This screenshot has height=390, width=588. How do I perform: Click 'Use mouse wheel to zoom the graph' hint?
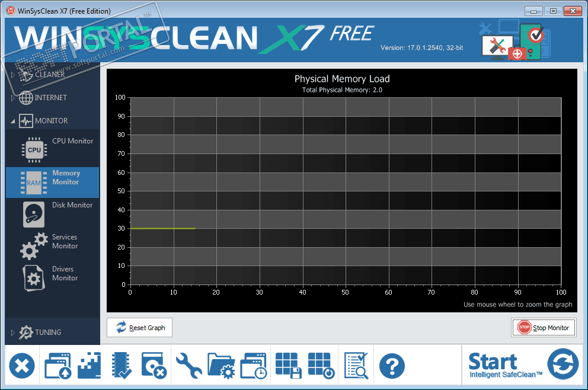(x=518, y=305)
